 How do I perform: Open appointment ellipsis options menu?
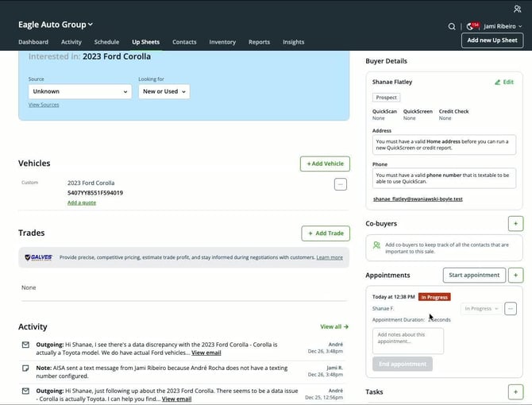511,308
